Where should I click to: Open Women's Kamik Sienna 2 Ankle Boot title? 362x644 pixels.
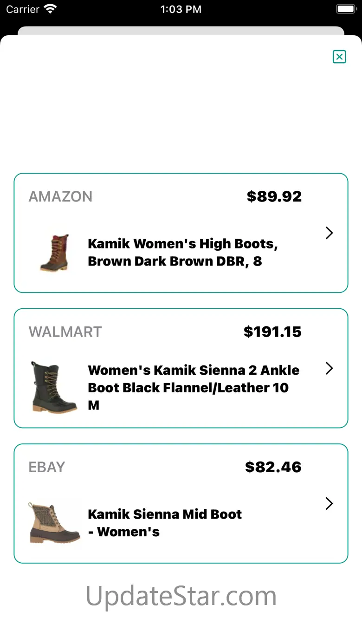[193, 387]
